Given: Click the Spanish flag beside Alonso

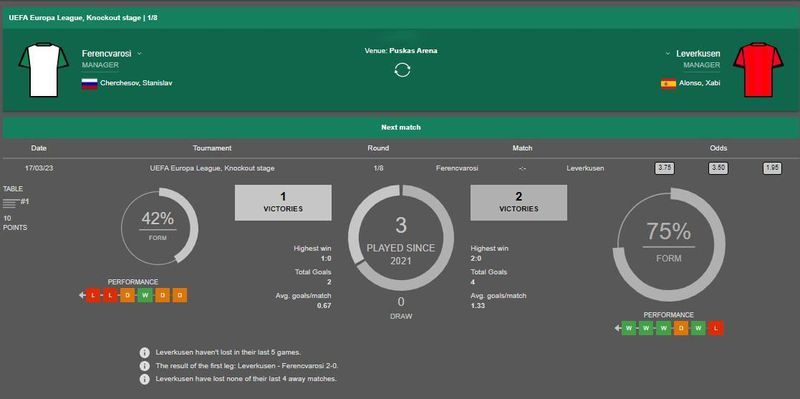Looking at the screenshot, I should [x=668, y=83].
